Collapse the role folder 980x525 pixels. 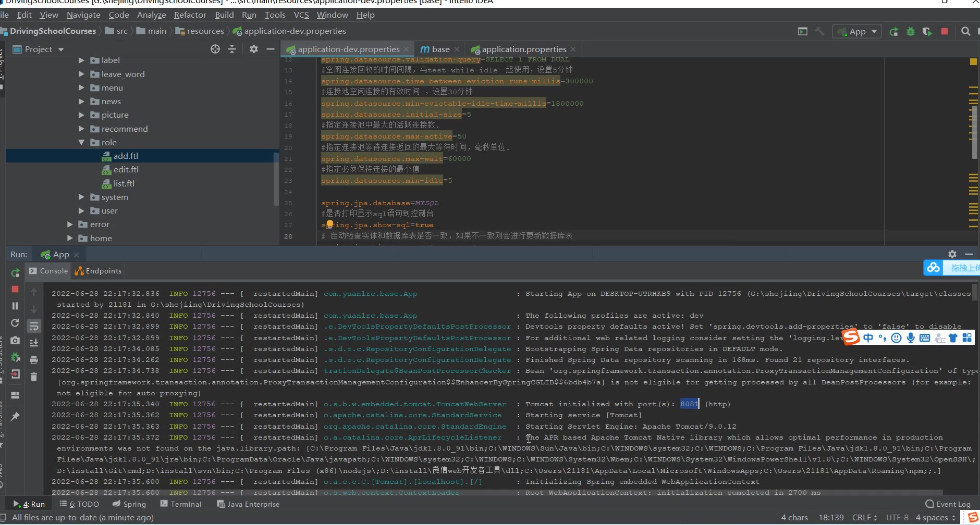click(81, 142)
